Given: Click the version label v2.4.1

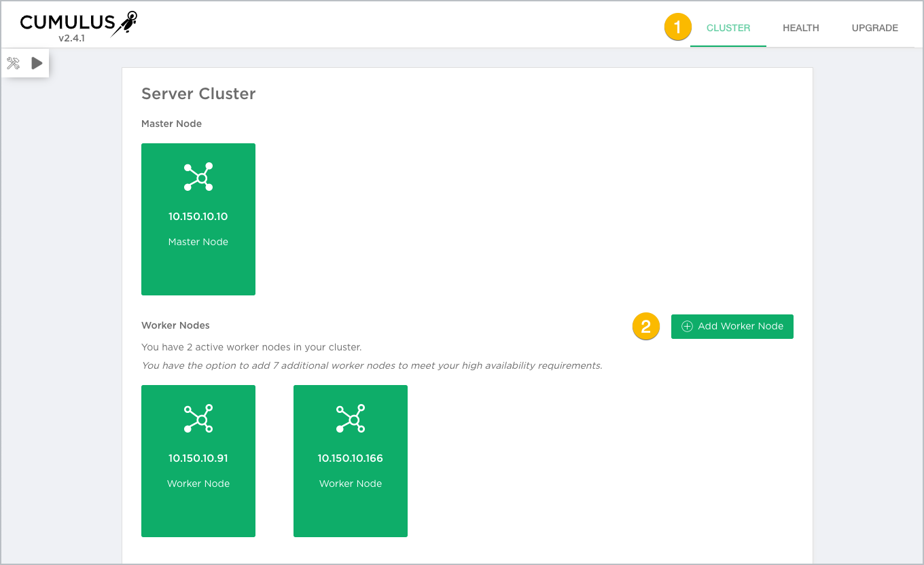Looking at the screenshot, I should tap(72, 39).
